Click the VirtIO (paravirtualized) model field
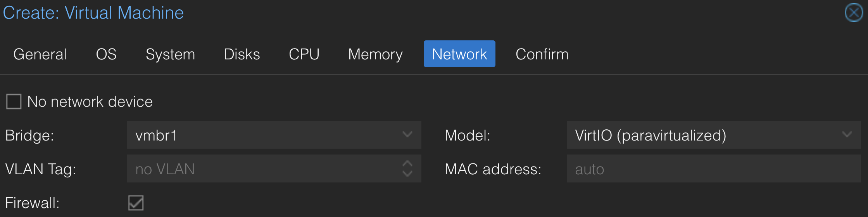 [714, 135]
